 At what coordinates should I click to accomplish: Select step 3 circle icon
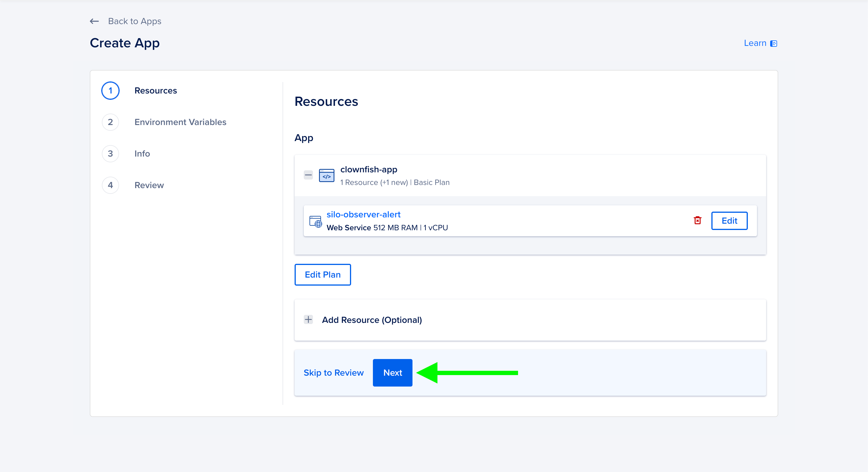[110, 154]
